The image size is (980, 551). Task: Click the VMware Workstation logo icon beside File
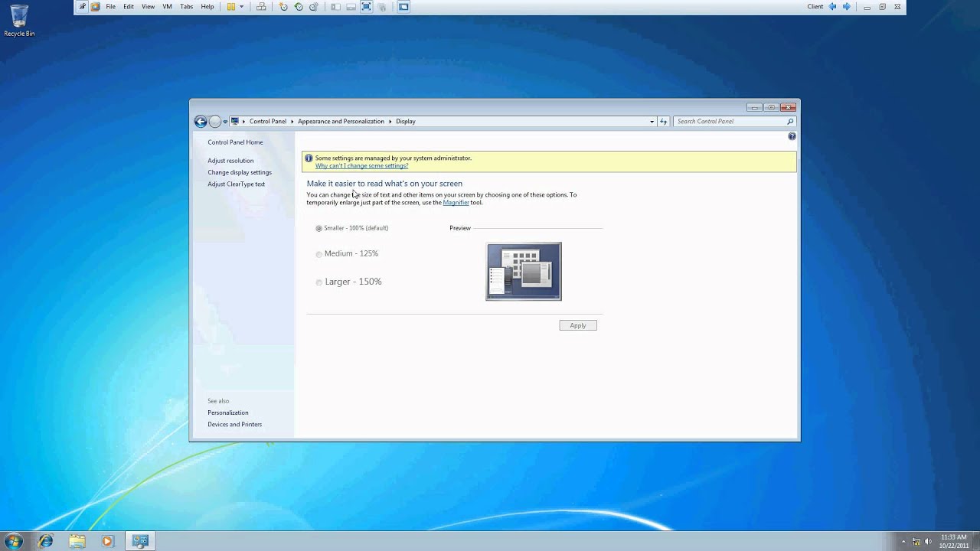click(x=95, y=6)
